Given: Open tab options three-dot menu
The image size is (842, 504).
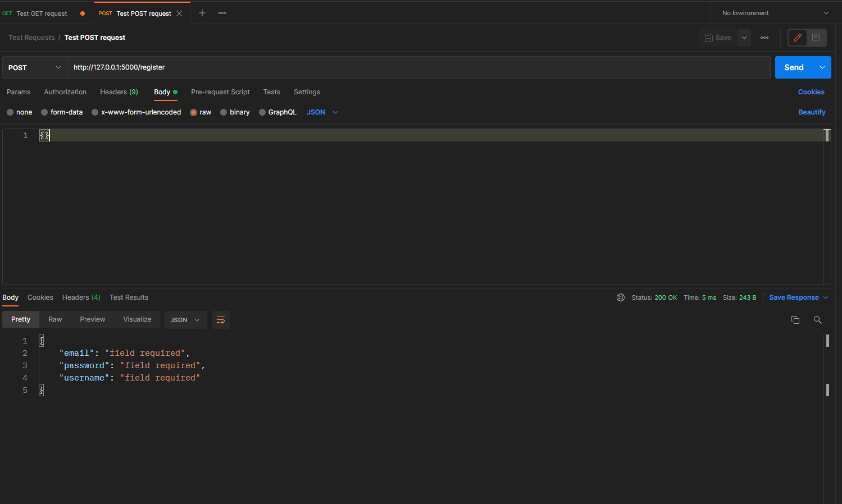Looking at the screenshot, I should coord(222,13).
